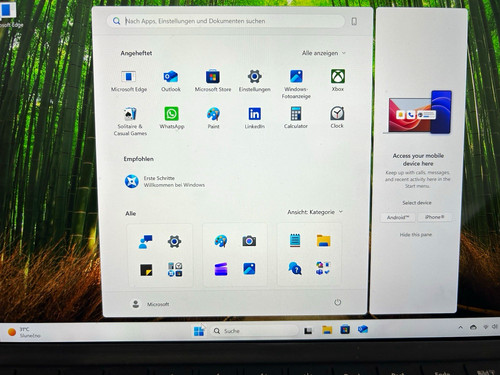This screenshot has width=500, height=375.
Task: Launch the pinned Outlook app
Action: pos(171,81)
